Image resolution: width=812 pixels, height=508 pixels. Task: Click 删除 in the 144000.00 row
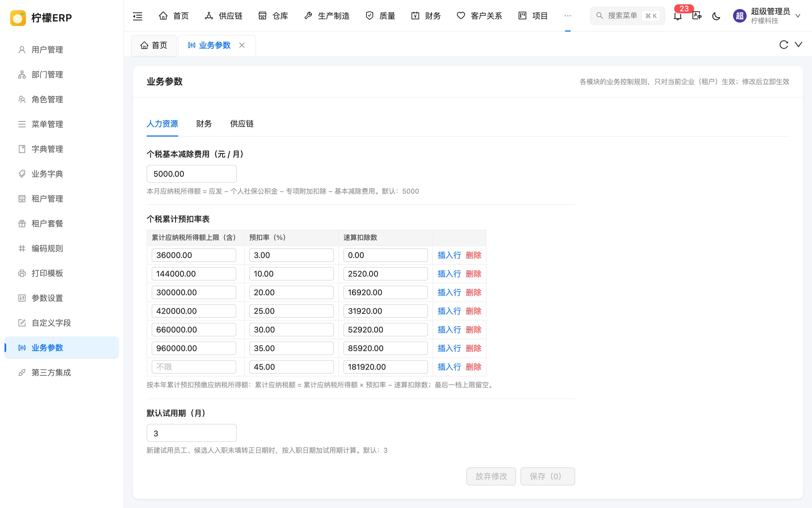[x=473, y=274]
